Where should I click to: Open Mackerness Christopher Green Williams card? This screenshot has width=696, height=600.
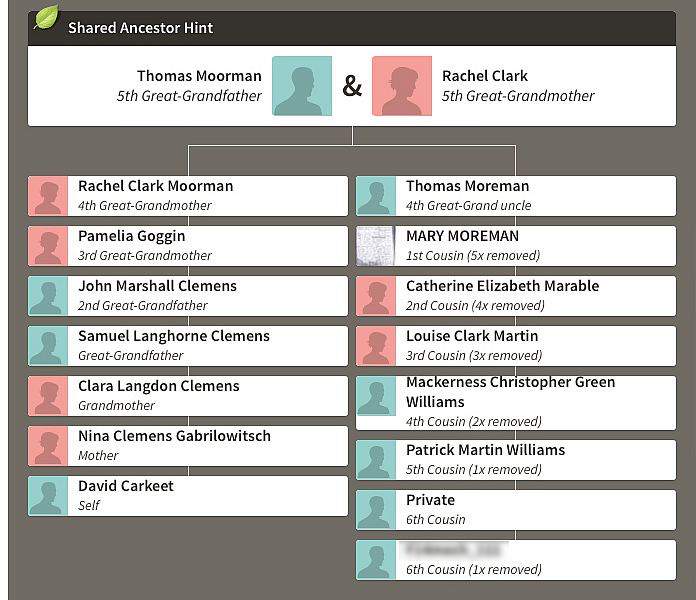coord(516,403)
